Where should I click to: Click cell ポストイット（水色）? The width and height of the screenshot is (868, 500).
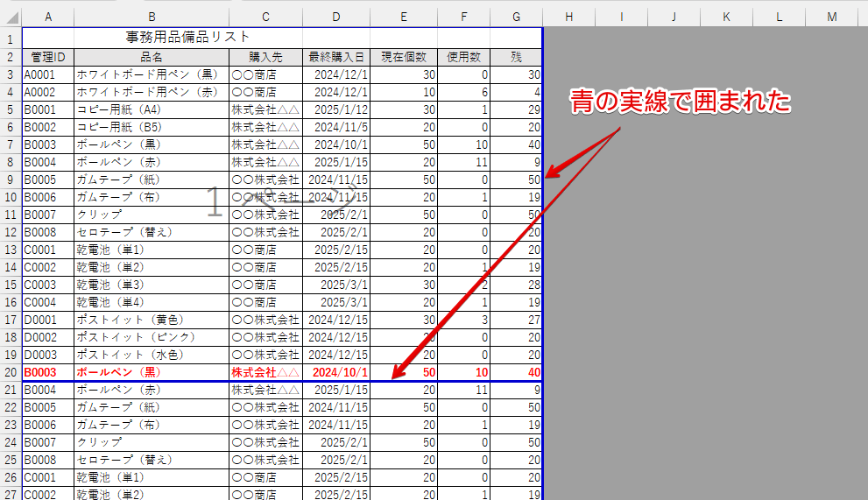pyautogui.click(x=152, y=355)
